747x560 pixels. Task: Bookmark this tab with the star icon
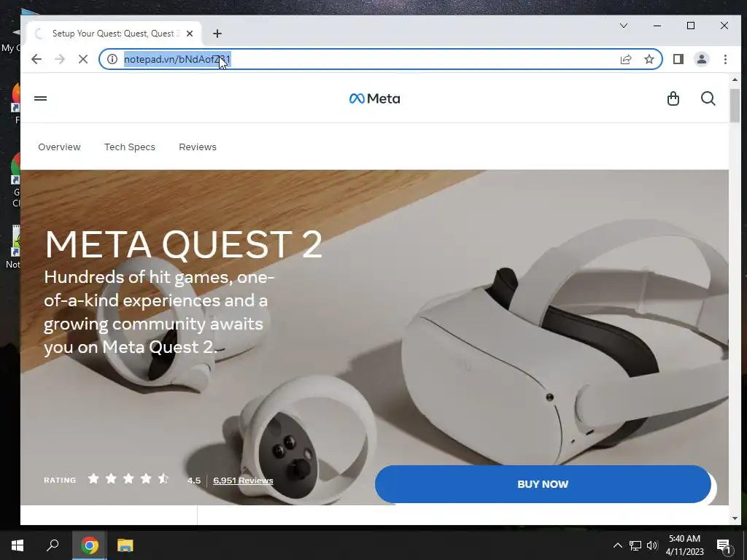pos(649,59)
